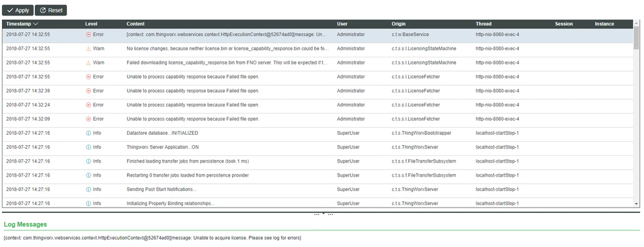Click the log table's vertical scrollbar thumb

click(x=636, y=38)
